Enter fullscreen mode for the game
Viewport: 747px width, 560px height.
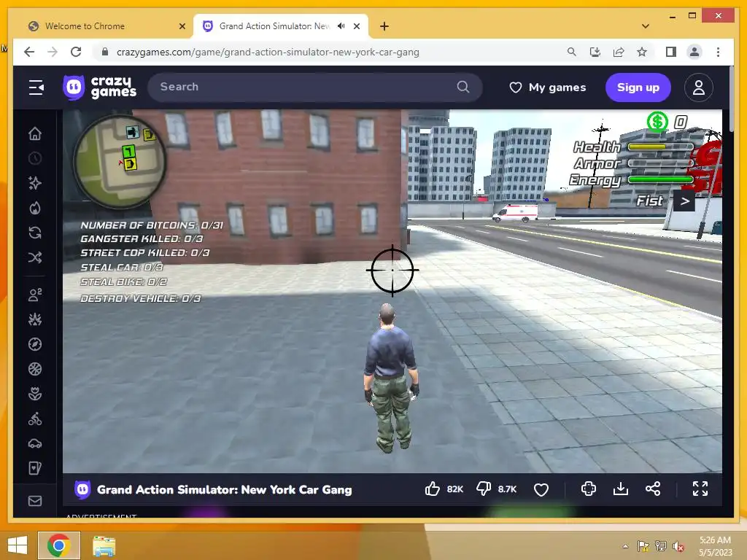coord(700,489)
